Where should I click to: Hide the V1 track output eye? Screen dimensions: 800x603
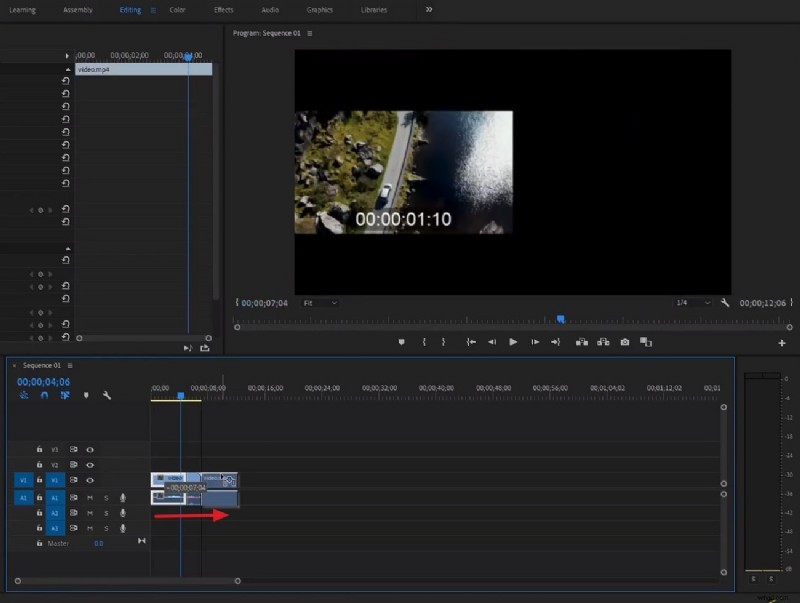(x=89, y=480)
